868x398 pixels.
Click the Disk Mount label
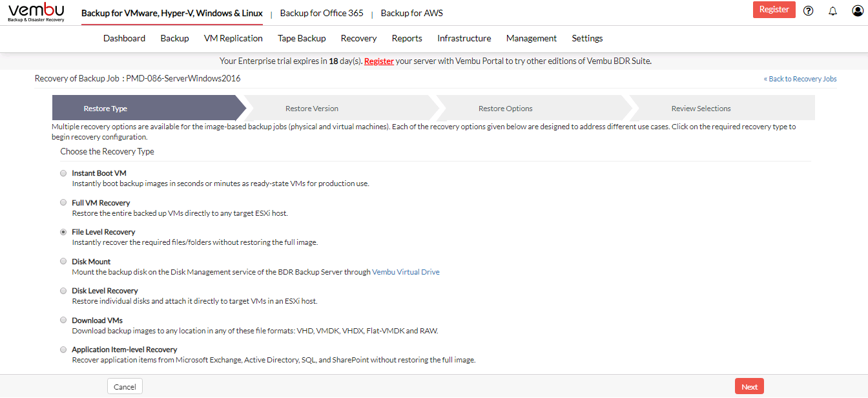click(91, 261)
